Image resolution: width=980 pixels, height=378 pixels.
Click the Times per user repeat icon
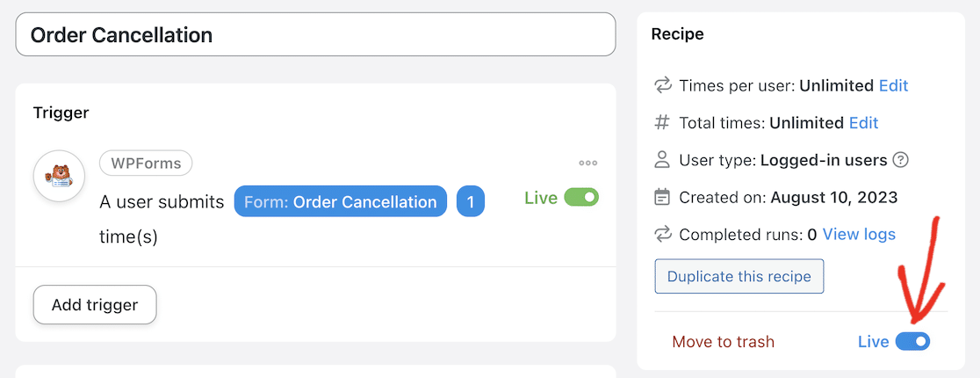[x=663, y=86]
